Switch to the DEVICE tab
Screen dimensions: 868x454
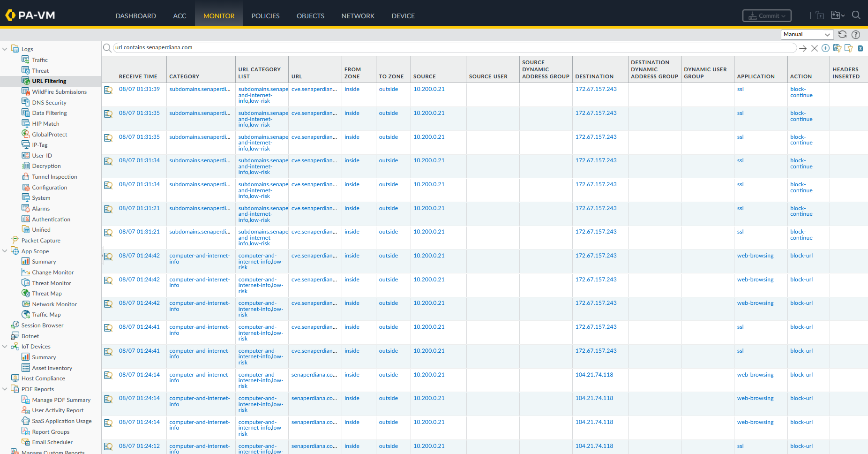403,16
